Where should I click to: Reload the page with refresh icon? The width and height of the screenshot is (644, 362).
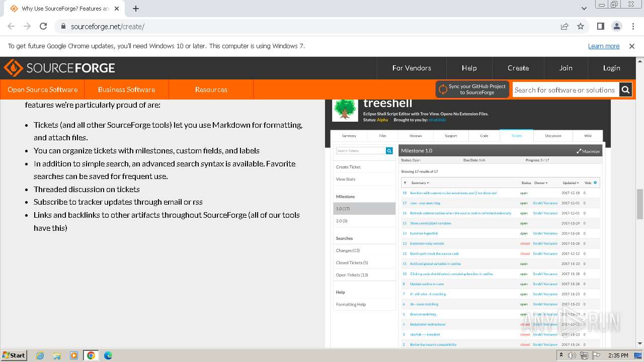pyautogui.click(x=43, y=27)
